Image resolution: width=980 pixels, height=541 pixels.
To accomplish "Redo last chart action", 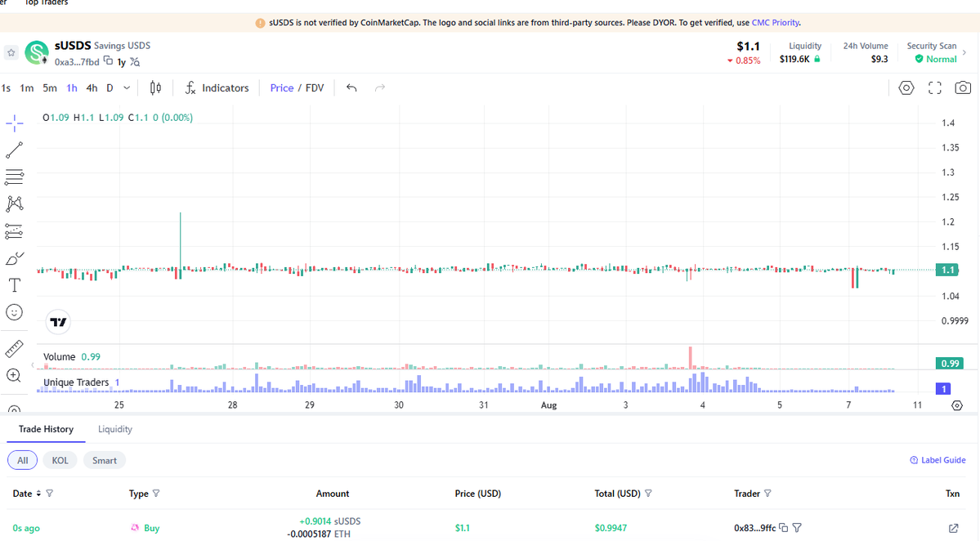I will (380, 88).
